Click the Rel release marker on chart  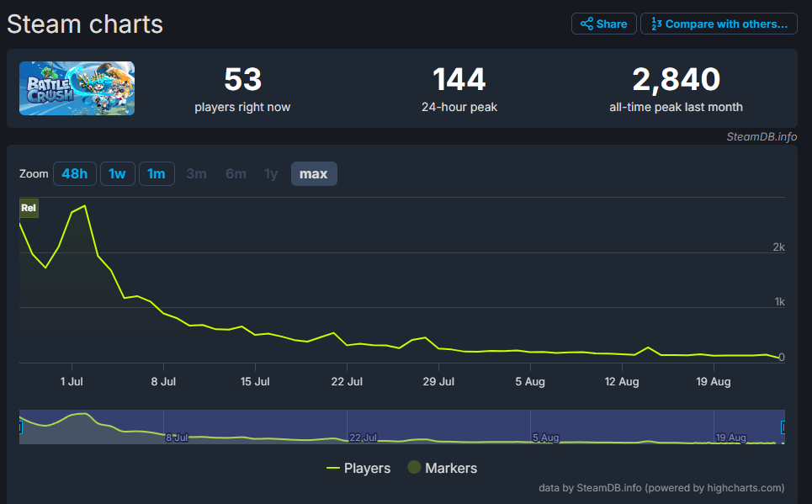tap(29, 208)
